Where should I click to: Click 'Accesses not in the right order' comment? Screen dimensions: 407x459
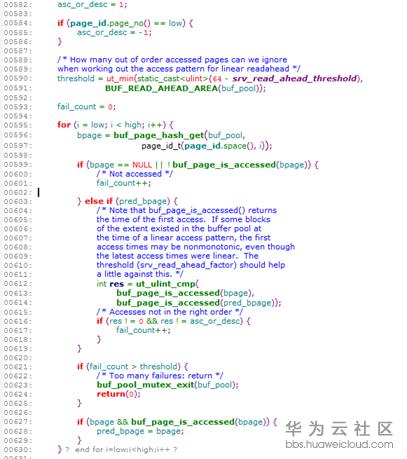[x=170, y=312]
